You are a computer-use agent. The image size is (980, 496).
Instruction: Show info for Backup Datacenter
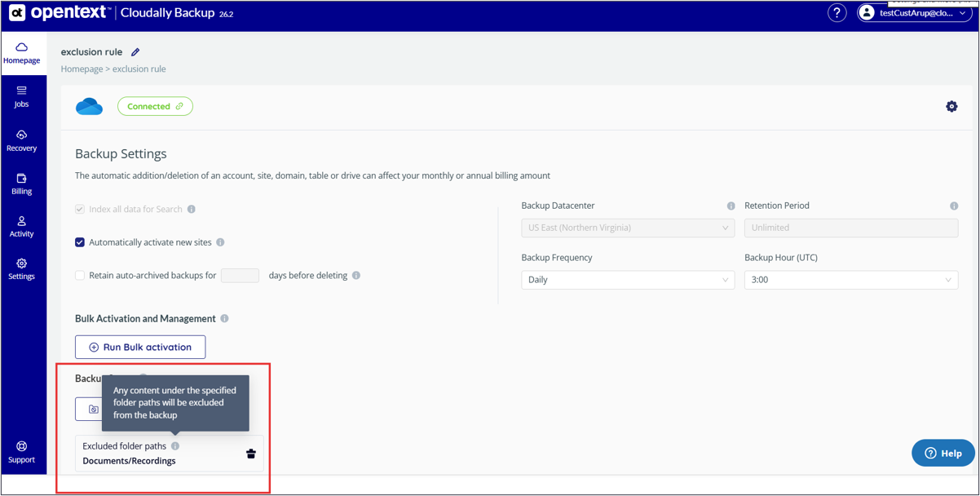pyautogui.click(x=731, y=206)
